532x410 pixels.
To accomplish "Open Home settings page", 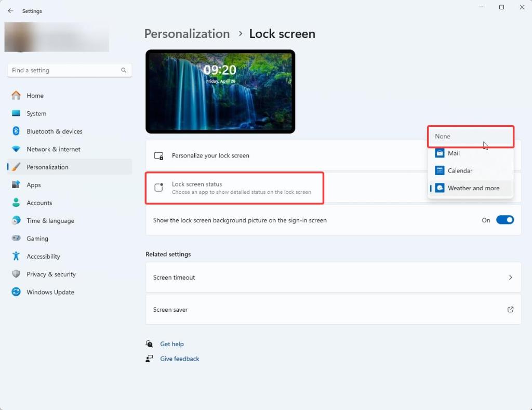I will [x=70, y=96].
